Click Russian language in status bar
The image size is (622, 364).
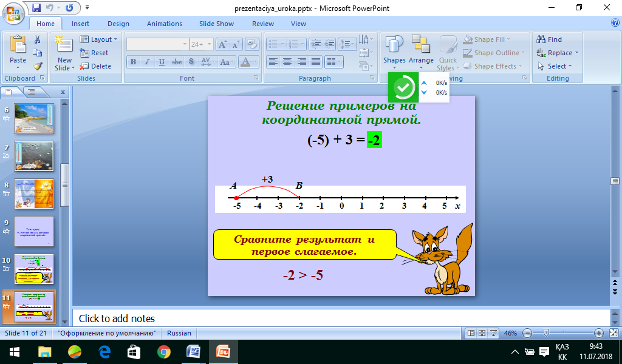[x=179, y=333]
